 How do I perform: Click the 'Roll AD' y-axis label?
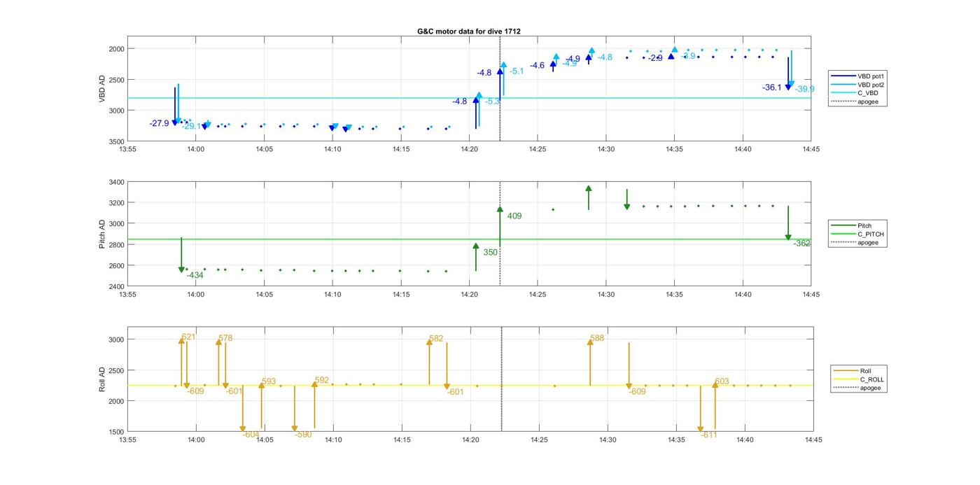pyautogui.click(x=102, y=379)
